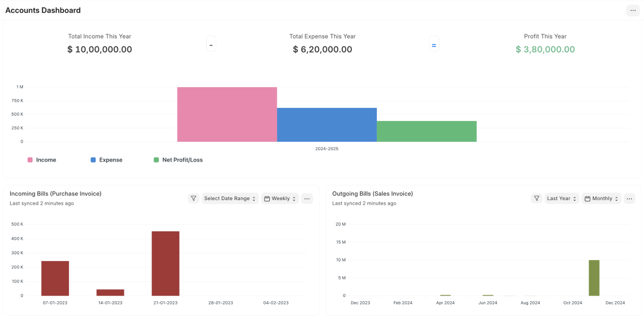Click the blue Expense bar
This screenshot has width=644, height=320.
[x=327, y=125]
